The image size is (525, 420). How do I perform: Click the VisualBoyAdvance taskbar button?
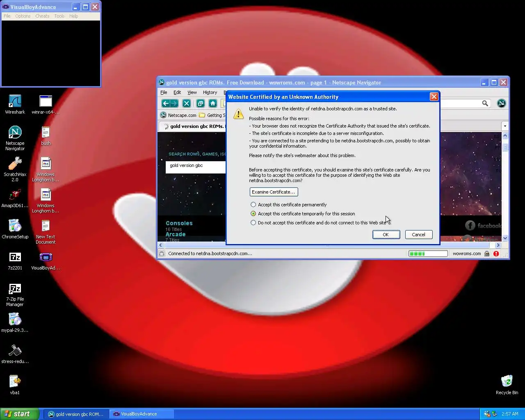pos(142,414)
